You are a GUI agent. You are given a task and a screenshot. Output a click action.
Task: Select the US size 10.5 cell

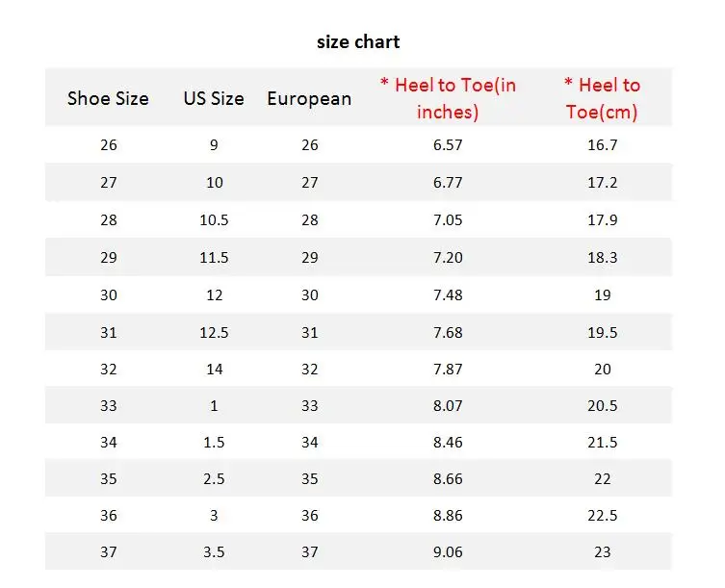click(214, 220)
